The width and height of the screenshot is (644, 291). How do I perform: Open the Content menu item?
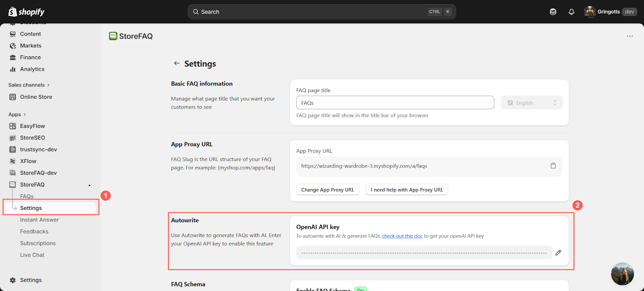coord(31,34)
